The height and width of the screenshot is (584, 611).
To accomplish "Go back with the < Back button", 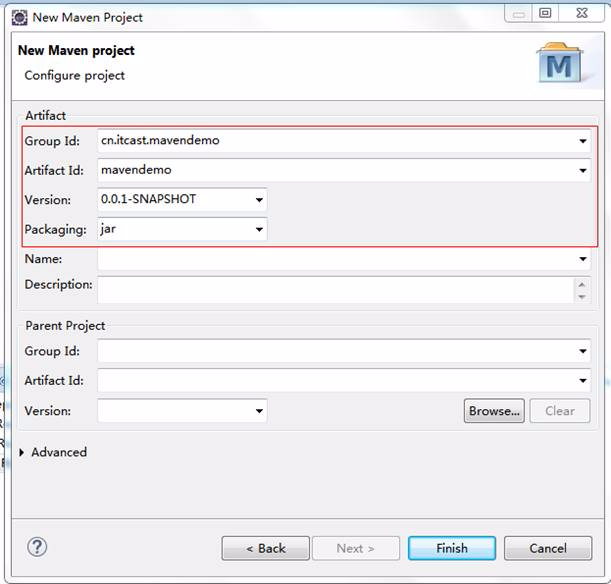I will coord(266,548).
